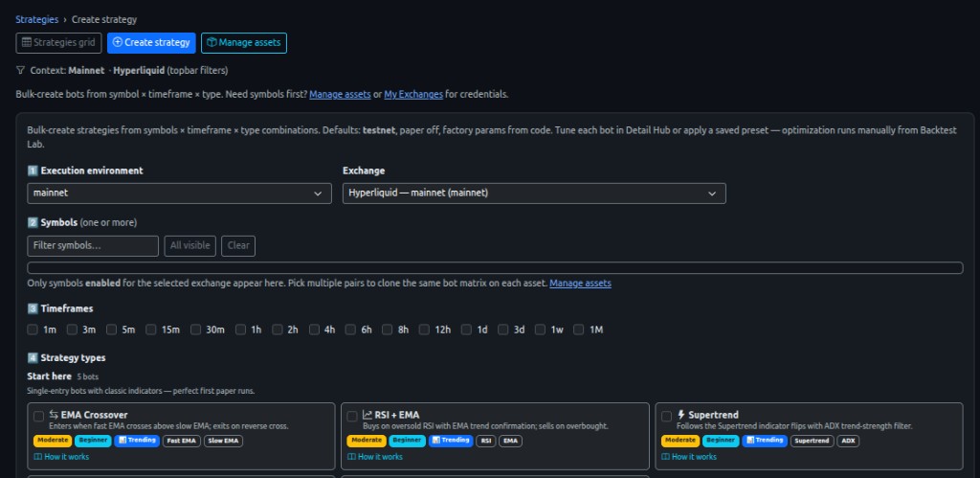The width and height of the screenshot is (980, 478).
Task: Click the empty symbols list box
Action: coord(495,268)
